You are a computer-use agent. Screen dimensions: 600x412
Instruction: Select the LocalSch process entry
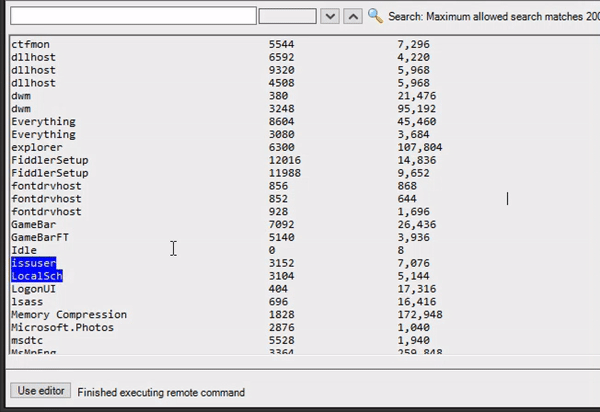click(x=36, y=276)
